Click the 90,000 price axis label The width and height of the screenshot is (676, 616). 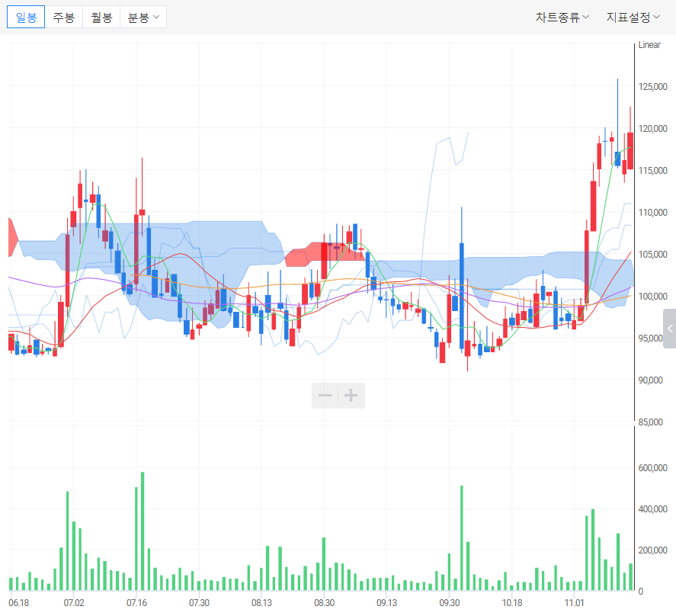point(651,380)
